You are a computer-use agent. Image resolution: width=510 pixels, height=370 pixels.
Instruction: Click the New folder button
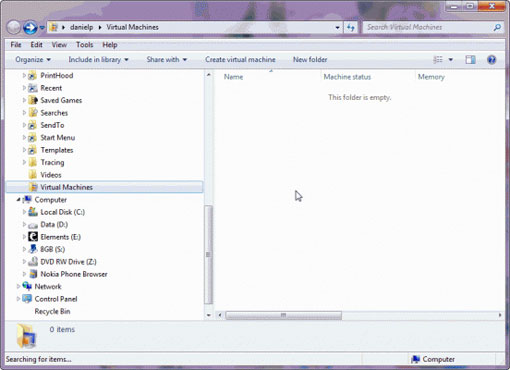310,60
